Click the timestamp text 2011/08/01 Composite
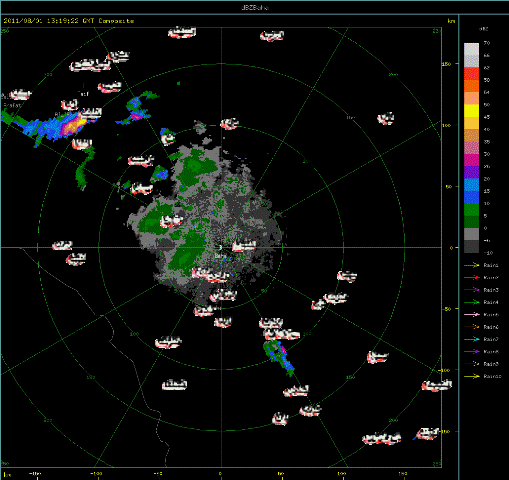This screenshot has width=509, height=480. click(69, 21)
